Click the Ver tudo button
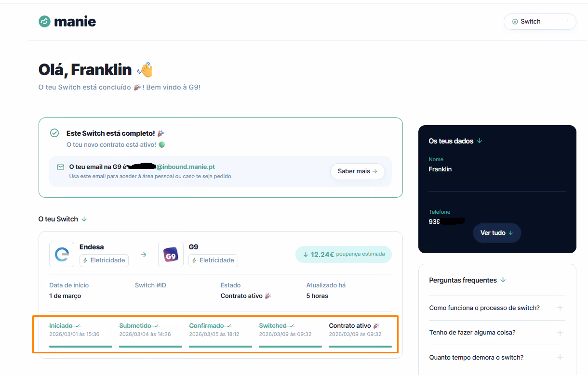 click(x=497, y=233)
